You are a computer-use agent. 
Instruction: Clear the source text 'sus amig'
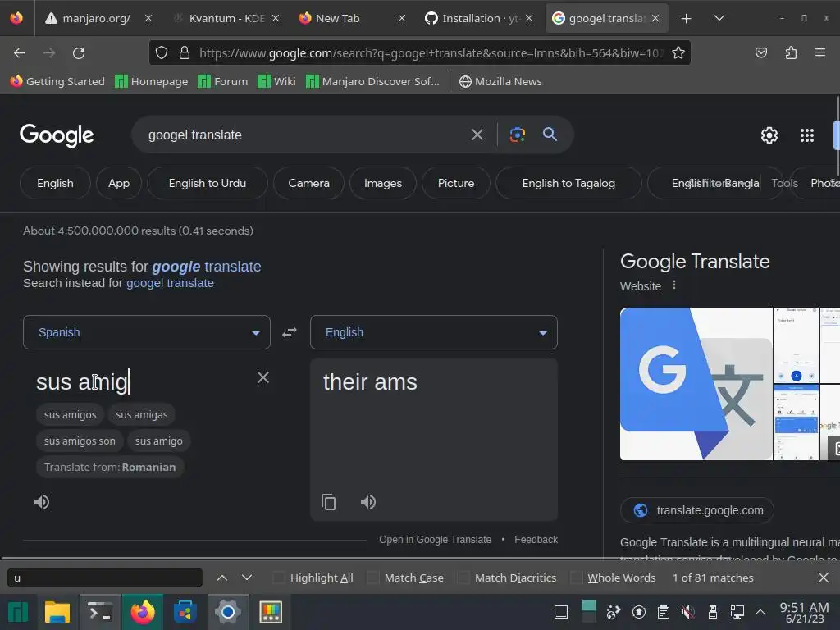point(263,377)
